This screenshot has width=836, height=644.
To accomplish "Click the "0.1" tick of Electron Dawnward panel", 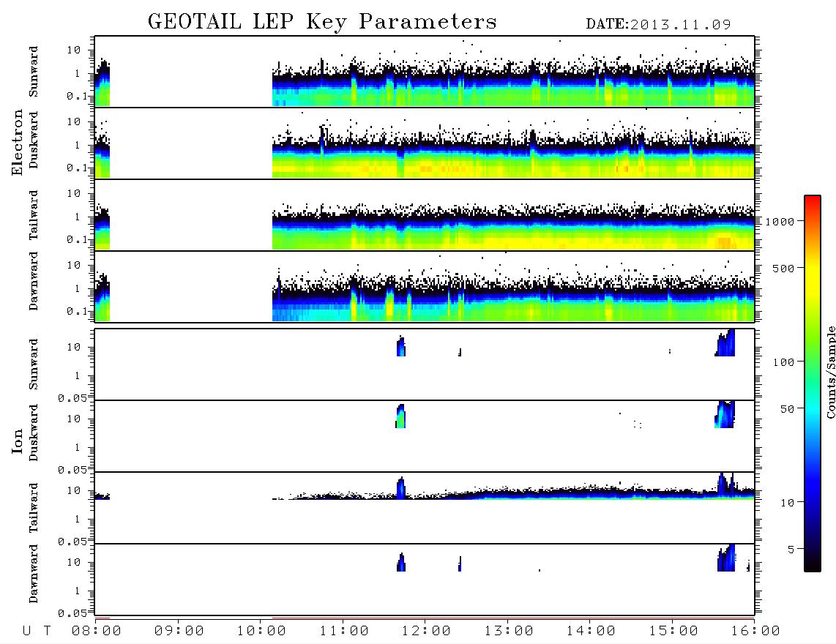I will (76, 311).
